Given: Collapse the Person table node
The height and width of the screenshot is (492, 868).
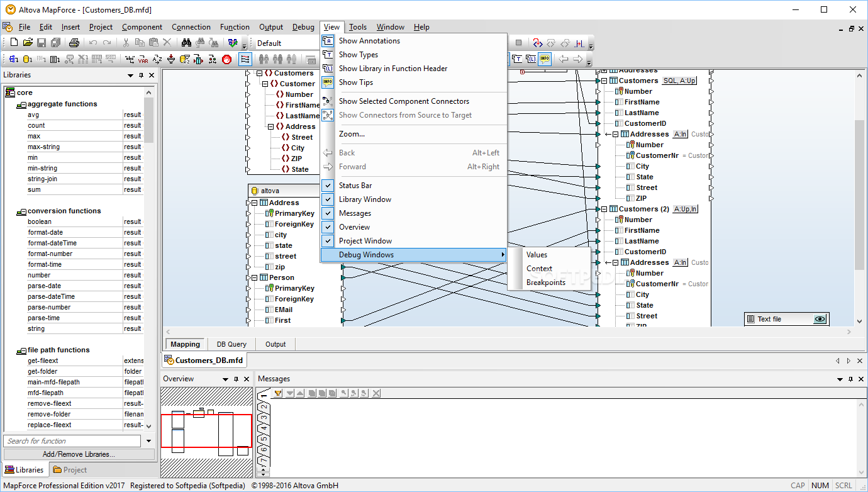Looking at the screenshot, I should pos(254,277).
